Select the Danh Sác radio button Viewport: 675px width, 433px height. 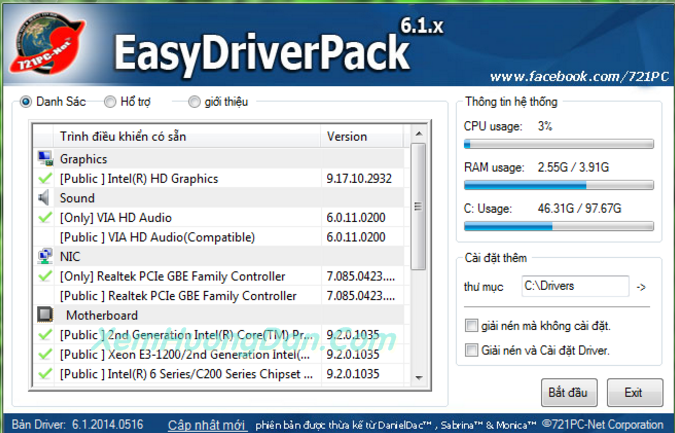pyautogui.click(x=26, y=102)
